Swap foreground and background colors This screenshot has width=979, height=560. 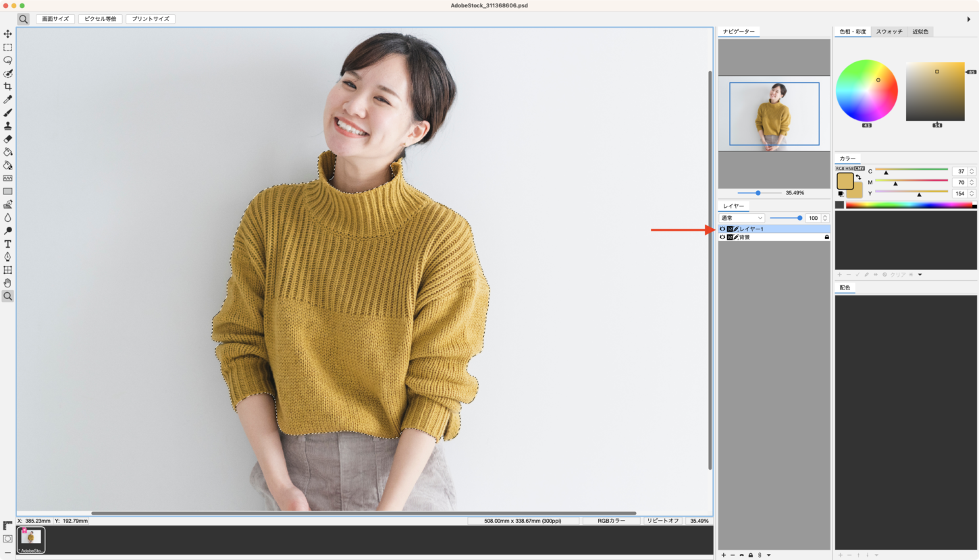tap(858, 177)
